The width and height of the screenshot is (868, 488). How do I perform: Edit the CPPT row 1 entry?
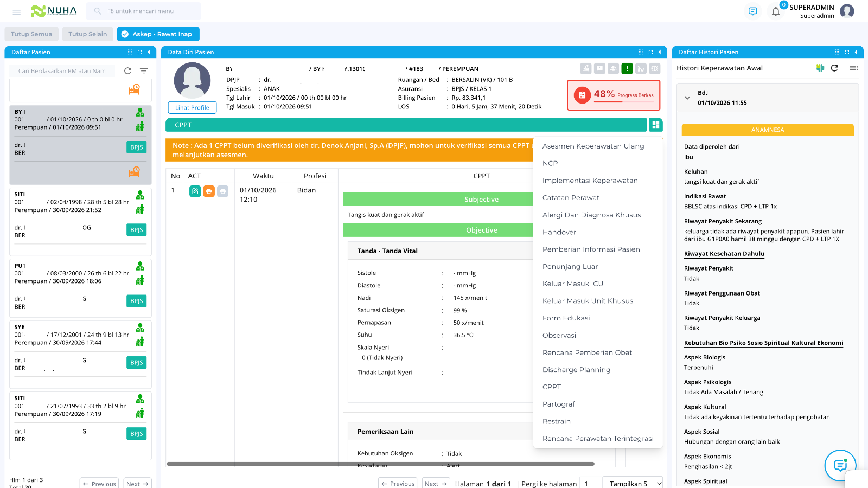click(195, 191)
